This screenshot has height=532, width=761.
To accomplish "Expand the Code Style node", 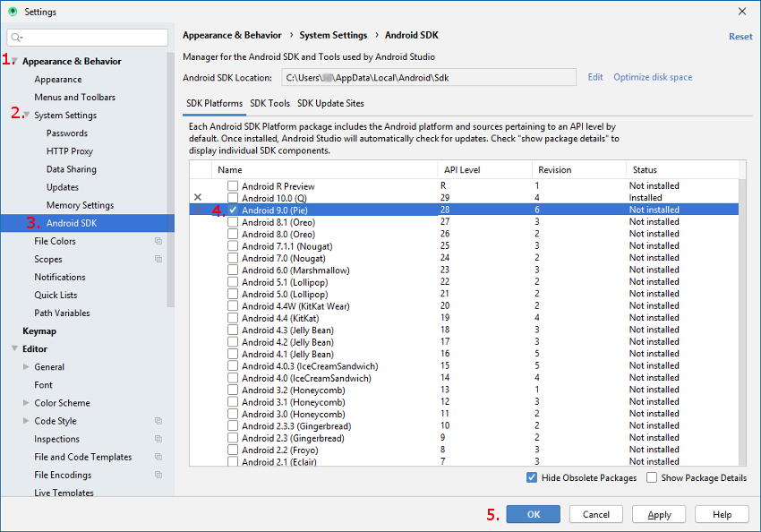I will [x=26, y=420].
